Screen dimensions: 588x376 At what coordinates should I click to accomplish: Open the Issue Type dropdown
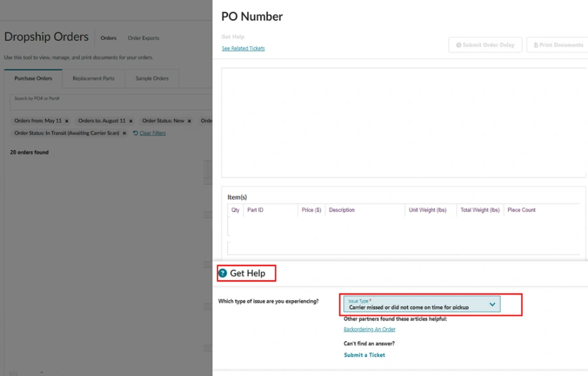[421, 304]
